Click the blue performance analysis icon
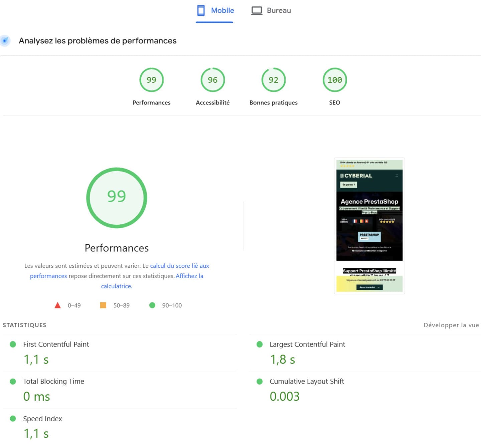 coord(5,41)
